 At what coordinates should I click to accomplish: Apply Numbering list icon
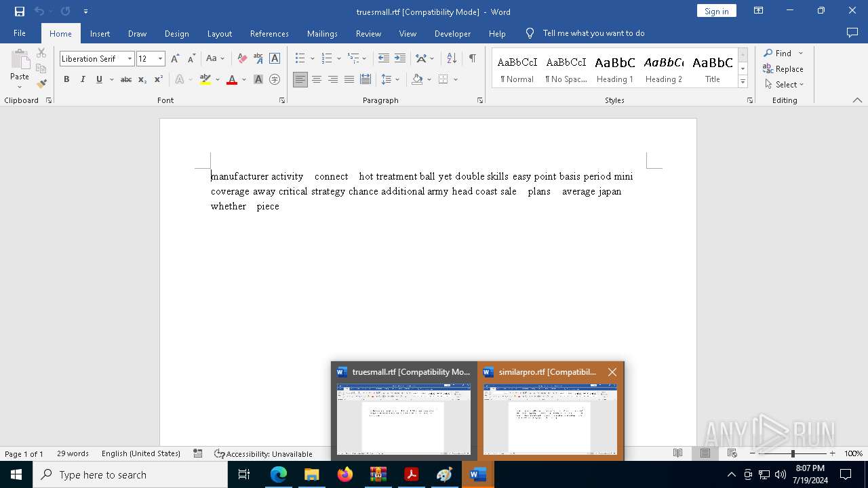point(327,58)
